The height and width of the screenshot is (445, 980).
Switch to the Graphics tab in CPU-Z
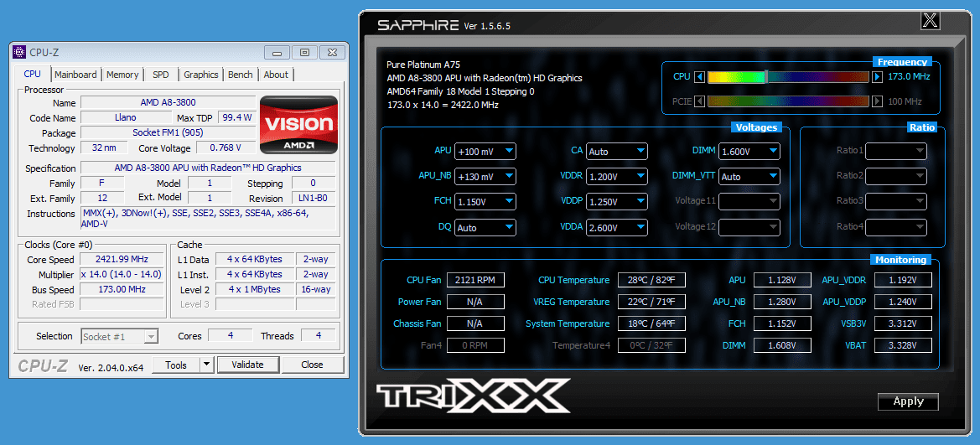coord(200,75)
